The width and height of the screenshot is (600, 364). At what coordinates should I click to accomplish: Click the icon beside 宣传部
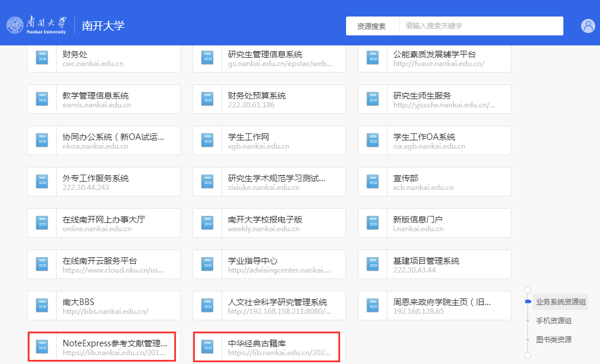(x=373, y=182)
